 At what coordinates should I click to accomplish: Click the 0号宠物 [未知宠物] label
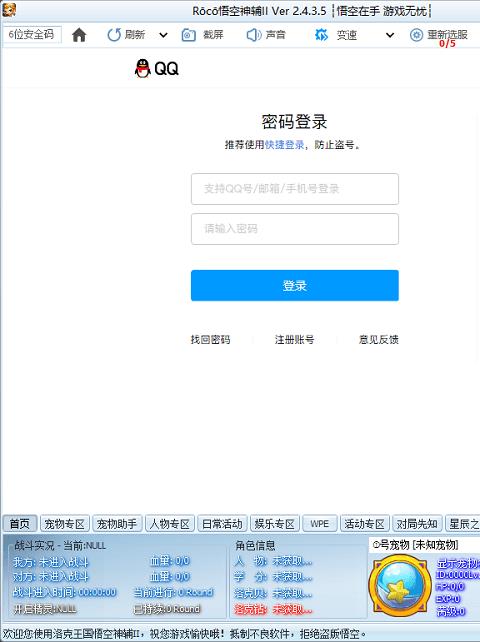point(415,545)
